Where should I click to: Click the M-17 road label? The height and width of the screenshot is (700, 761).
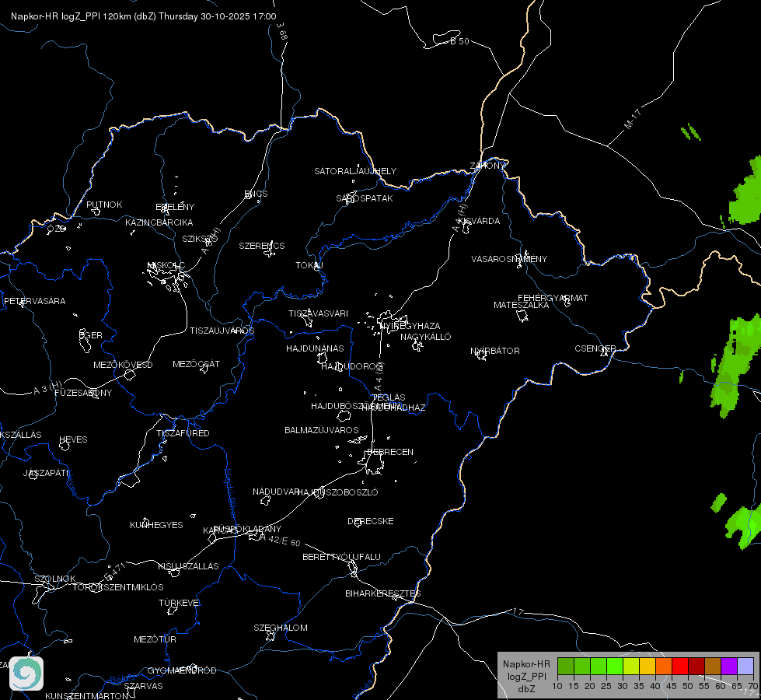coord(633,119)
